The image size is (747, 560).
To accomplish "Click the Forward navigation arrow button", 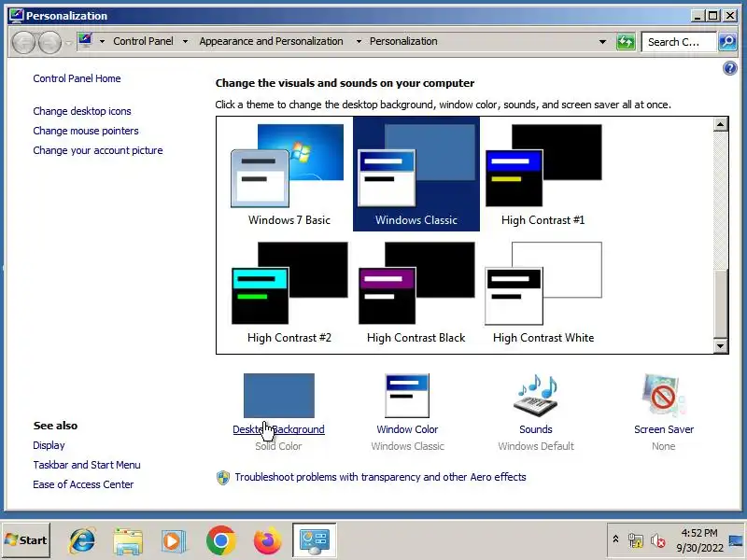I will pos(49,42).
